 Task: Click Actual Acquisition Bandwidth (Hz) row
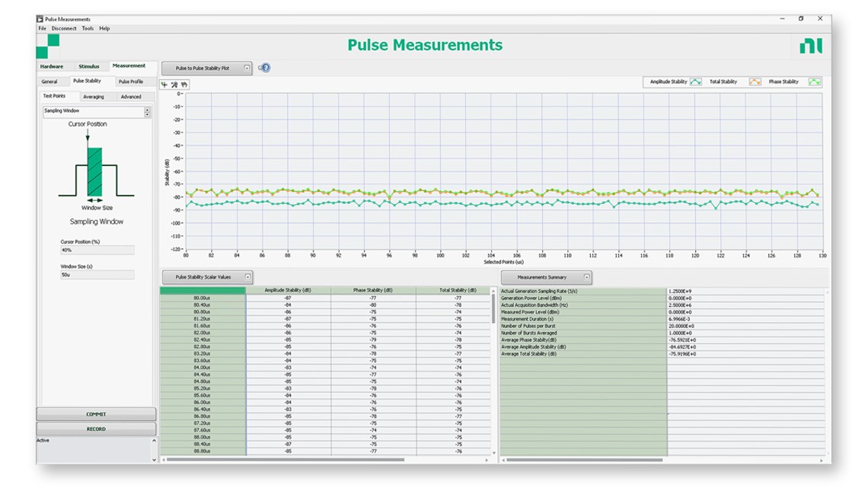tap(583, 305)
